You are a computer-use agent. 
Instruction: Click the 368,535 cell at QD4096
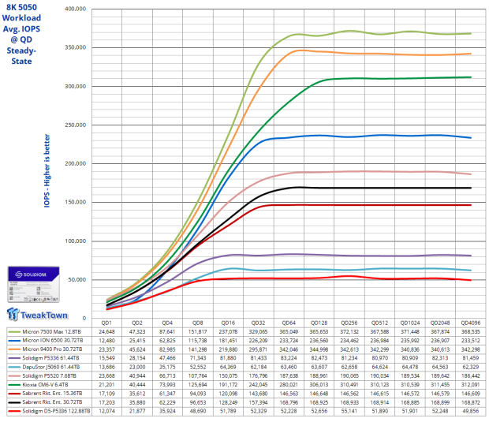(471, 331)
